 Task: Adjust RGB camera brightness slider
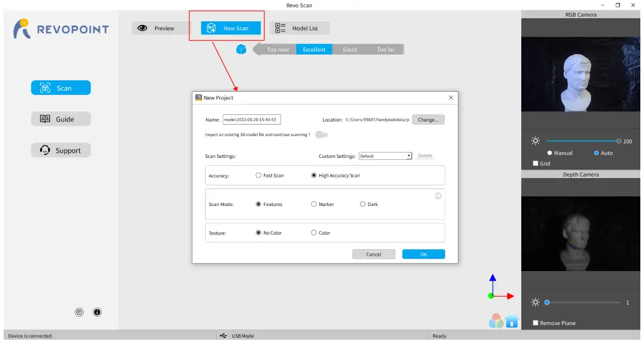(x=583, y=141)
